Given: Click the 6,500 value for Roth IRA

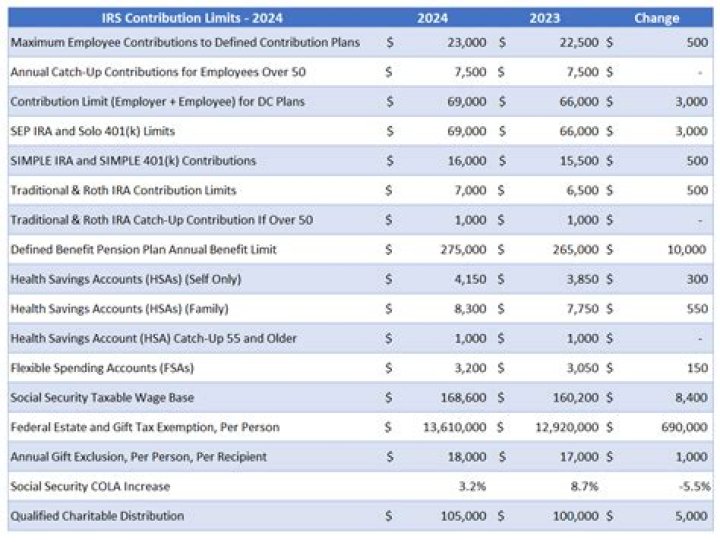Looking at the screenshot, I should [x=583, y=190].
